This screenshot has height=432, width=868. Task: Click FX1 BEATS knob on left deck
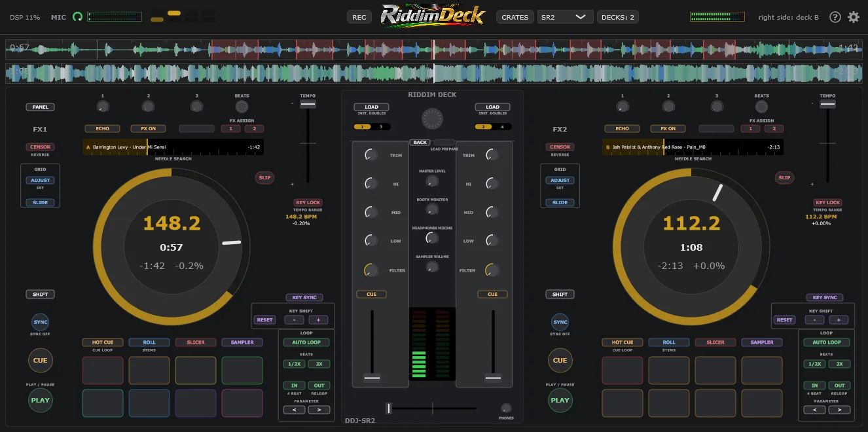point(242,106)
